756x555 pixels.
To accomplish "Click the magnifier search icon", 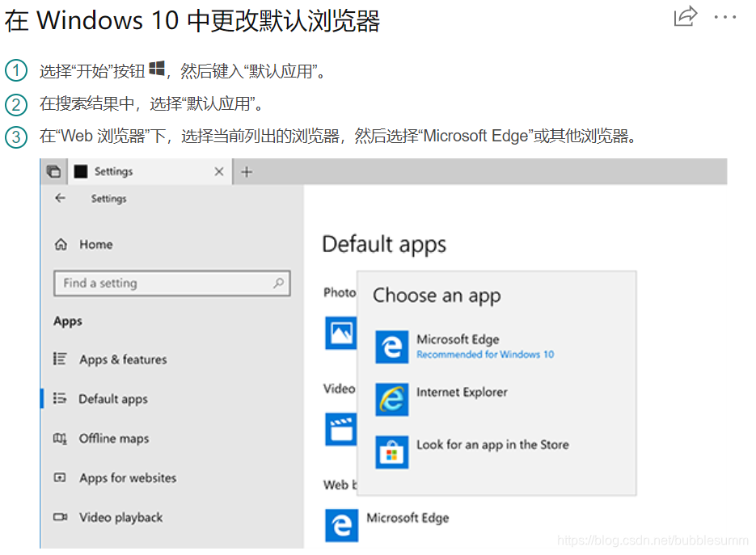I will 278,284.
